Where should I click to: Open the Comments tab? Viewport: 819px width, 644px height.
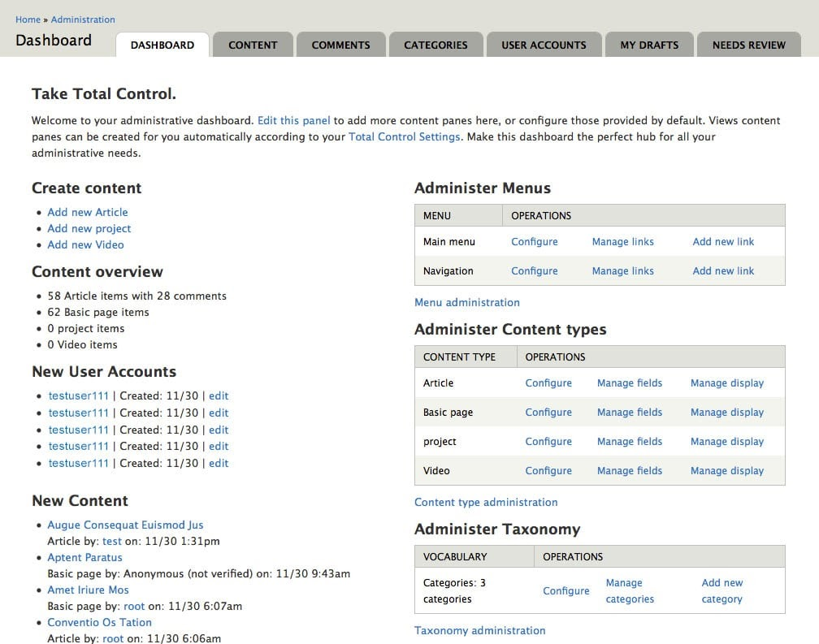point(341,45)
